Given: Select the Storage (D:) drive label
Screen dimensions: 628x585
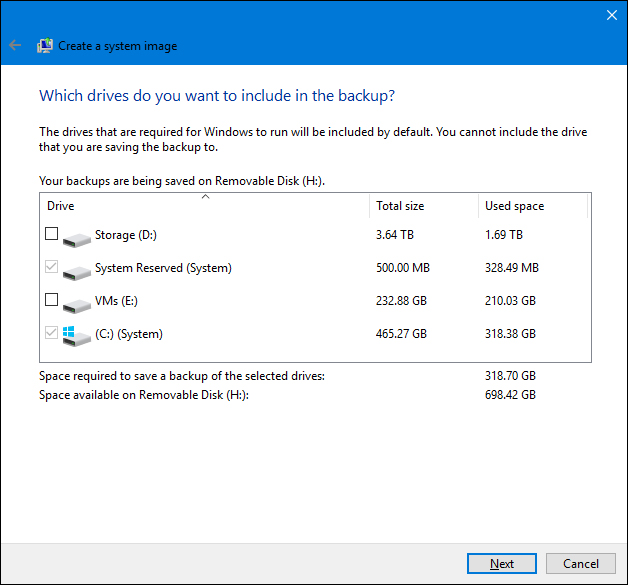Looking at the screenshot, I should [128, 236].
